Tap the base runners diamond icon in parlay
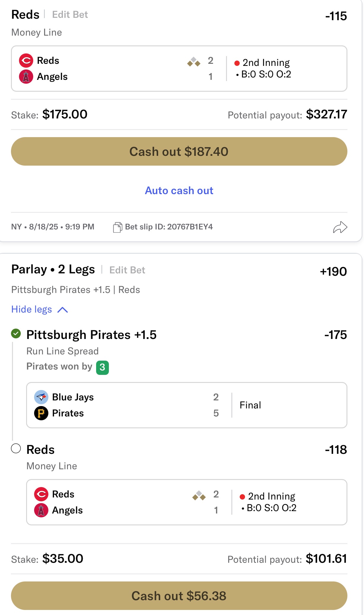364x615 pixels. tap(199, 495)
